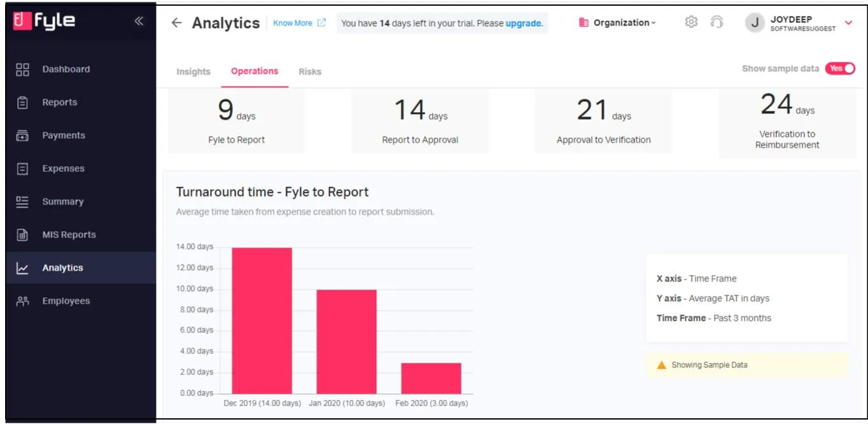Image resolution: width=868 pixels, height=424 pixels.
Task: Go back using the left arrow
Action: (177, 23)
